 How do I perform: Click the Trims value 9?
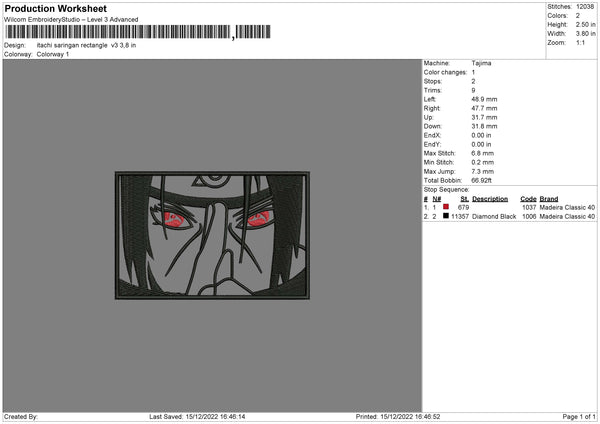pos(473,90)
